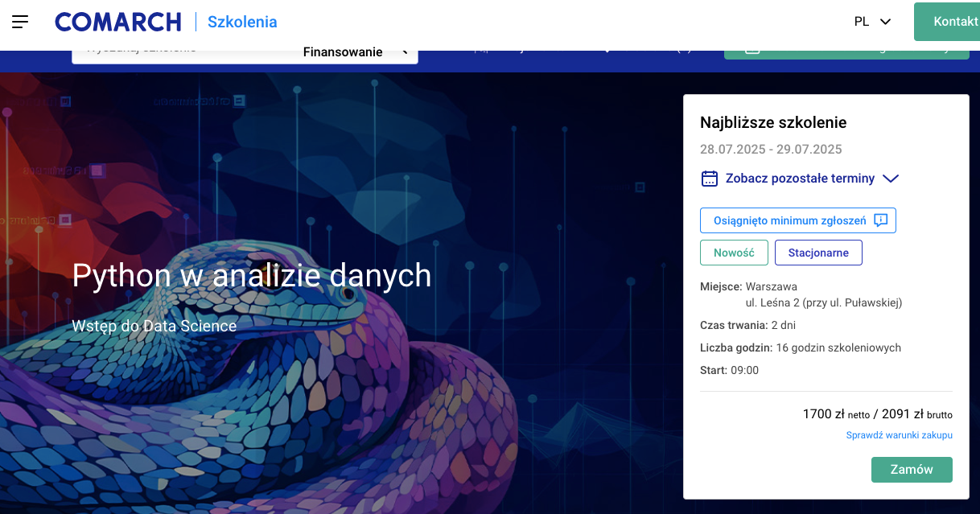
Task: Open Sprawdź warunki zakupu link
Action: [899, 435]
